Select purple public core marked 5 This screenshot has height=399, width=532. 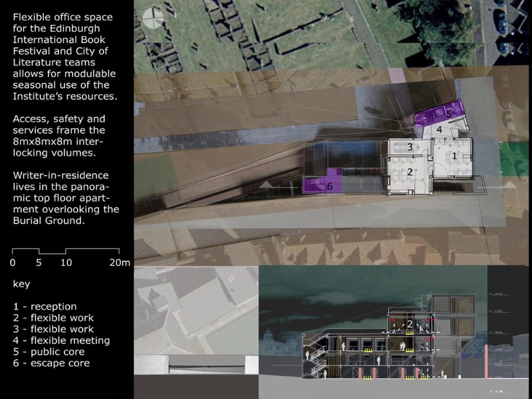pos(440,113)
